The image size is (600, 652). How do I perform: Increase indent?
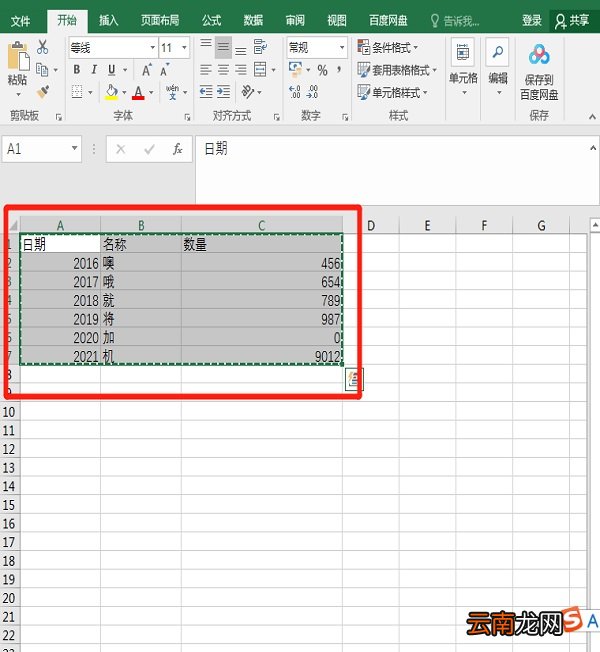[x=223, y=91]
